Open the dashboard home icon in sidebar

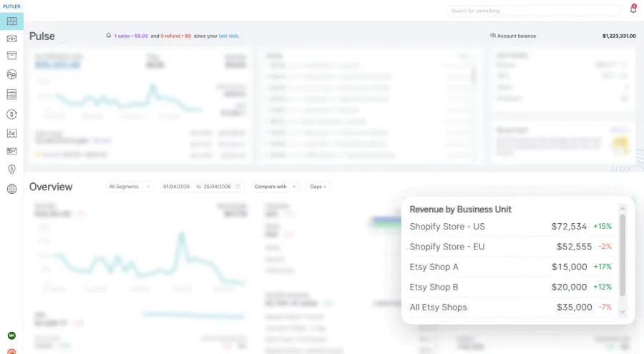[11, 21]
